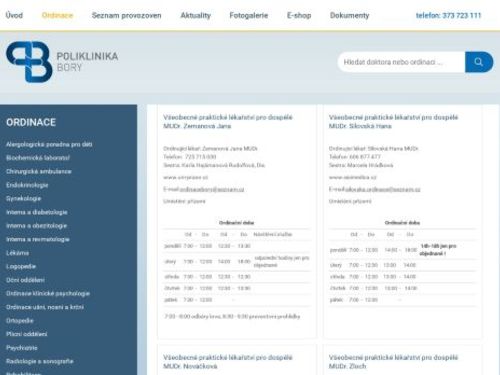Open the Dokumenty menu item
Image resolution: width=500 pixels, height=375 pixels.
(350, 15)
